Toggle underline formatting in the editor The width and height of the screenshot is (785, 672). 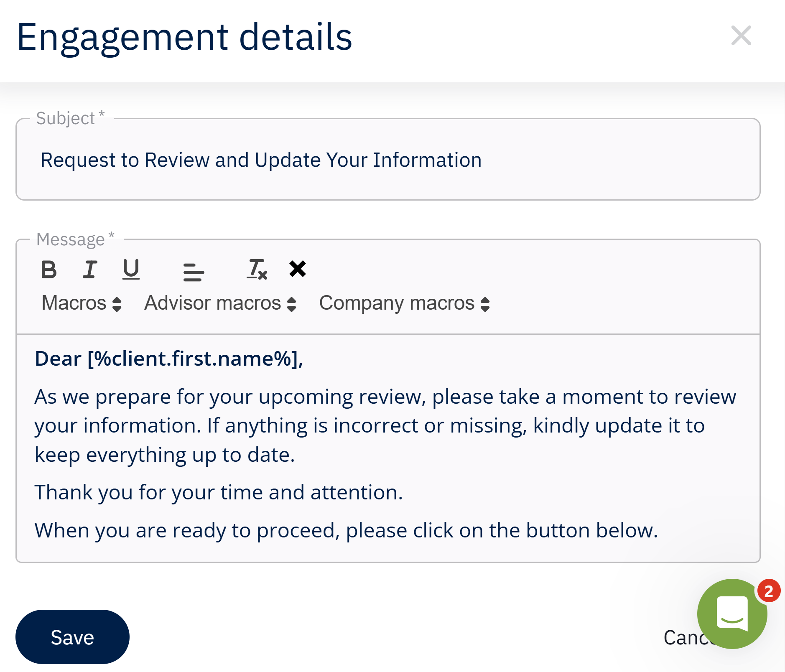(x=131, y=270)
